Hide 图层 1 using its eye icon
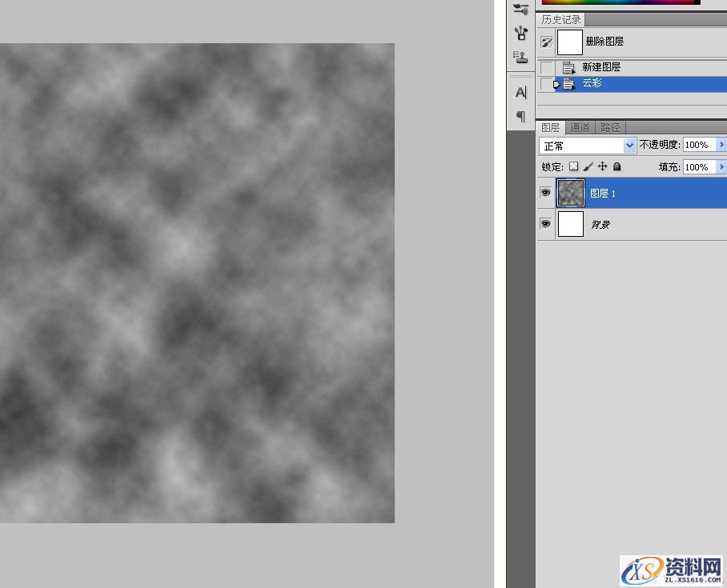The height and width of the screenshot is (588, 727). 545,193
